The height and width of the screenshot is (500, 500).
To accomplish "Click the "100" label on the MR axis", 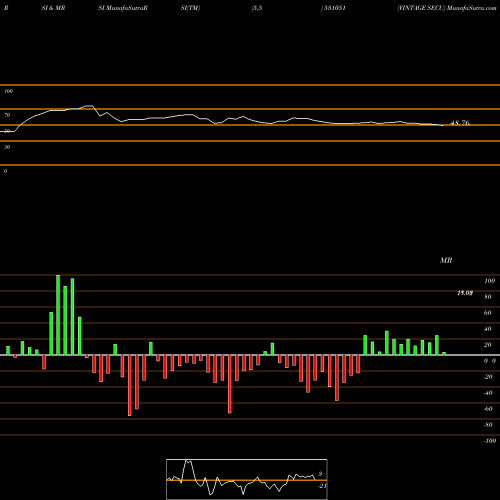I will click(489, 281).
